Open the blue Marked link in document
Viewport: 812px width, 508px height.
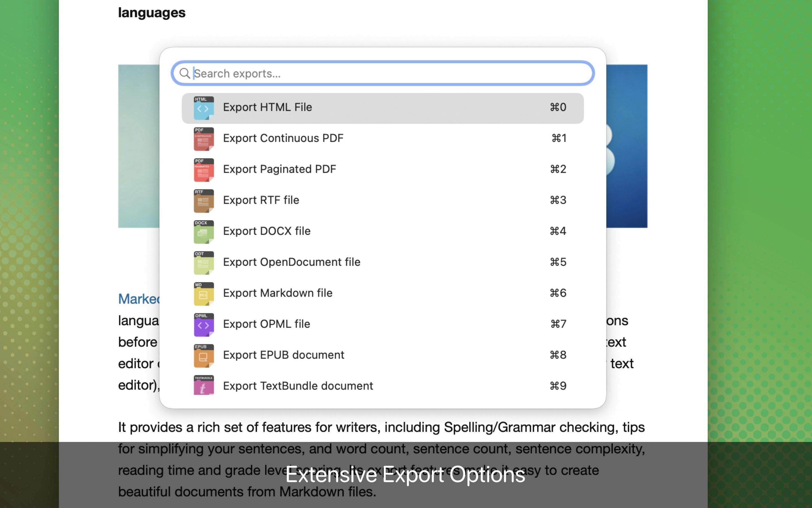point(139,299)
